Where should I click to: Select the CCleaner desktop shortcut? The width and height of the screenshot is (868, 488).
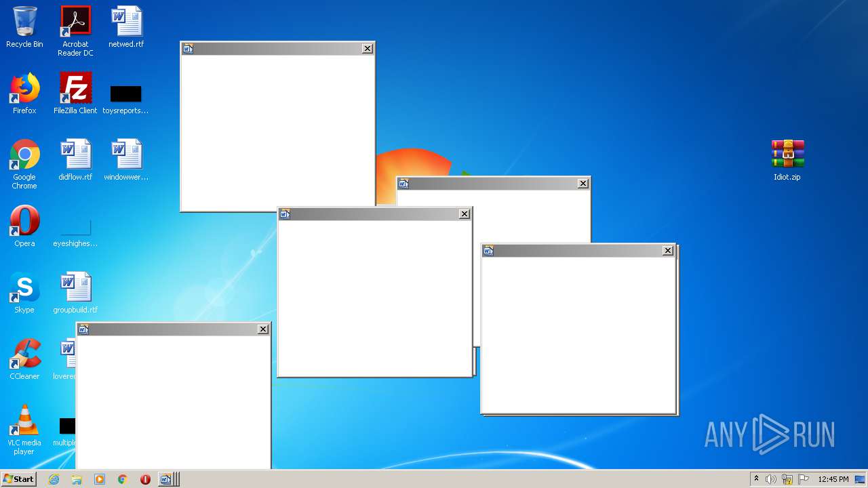click(x=24, y=359)
